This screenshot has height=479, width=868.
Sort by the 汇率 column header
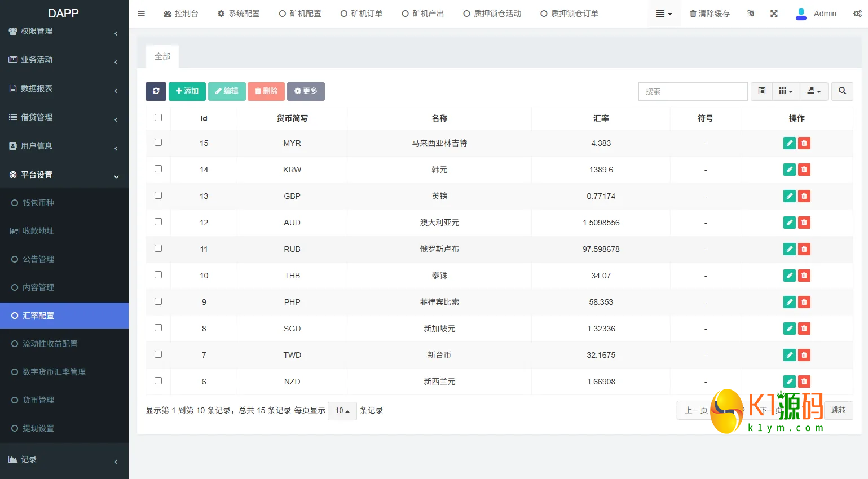[601, 118]
